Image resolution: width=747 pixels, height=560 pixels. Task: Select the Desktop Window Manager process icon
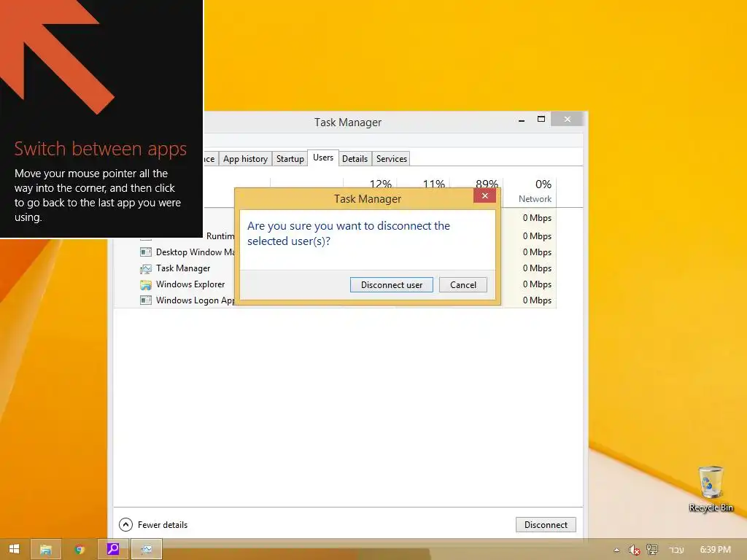point(146,252)
